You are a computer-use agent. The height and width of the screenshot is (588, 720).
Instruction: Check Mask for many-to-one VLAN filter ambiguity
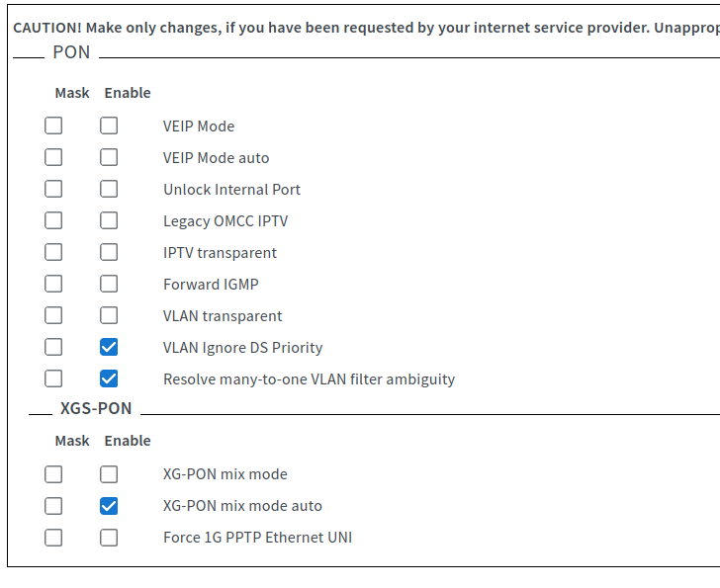[53, 379]
